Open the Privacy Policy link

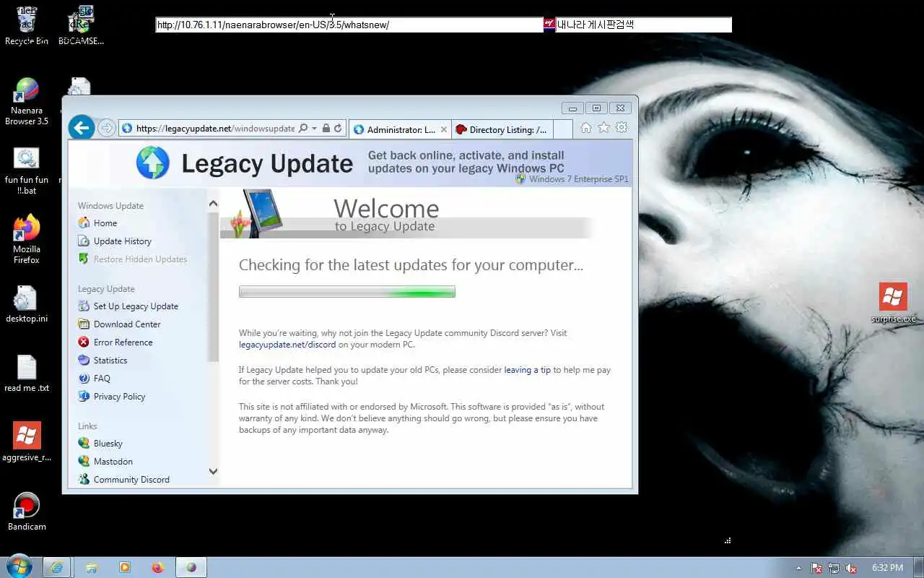click(x=119, y=397)
